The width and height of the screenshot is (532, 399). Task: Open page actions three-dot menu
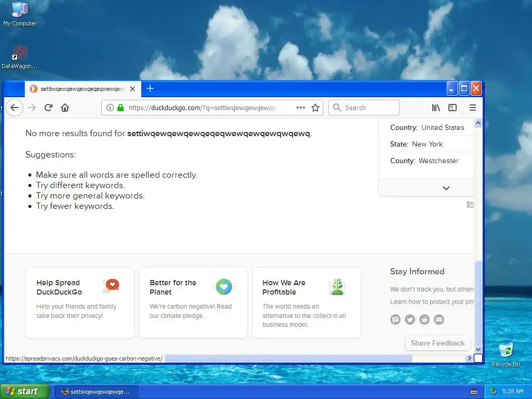click(x=301, y=108)
